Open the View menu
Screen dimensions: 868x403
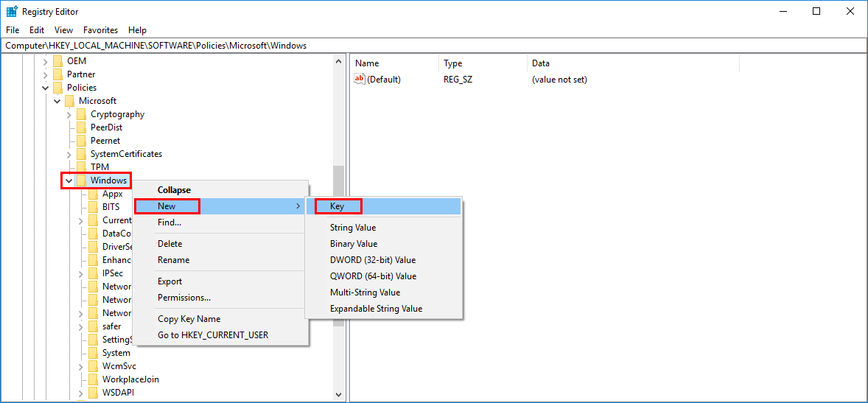(63, 30)
